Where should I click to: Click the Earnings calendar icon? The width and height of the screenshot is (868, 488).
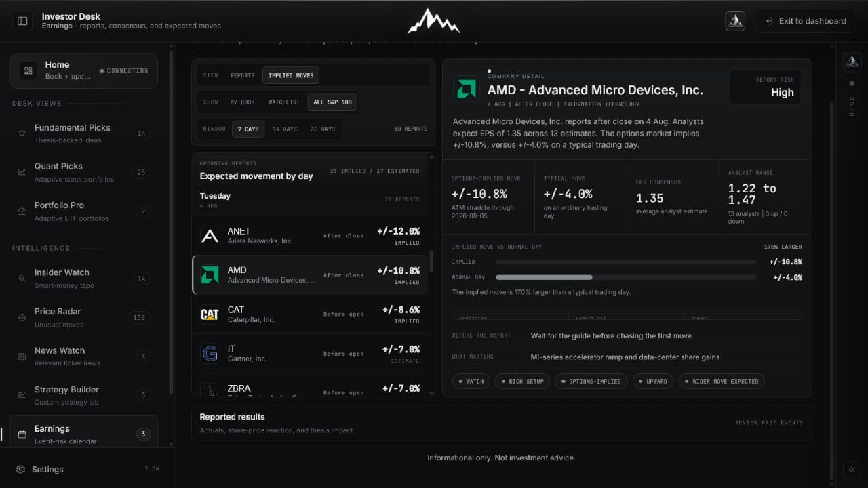click(22, 434)
